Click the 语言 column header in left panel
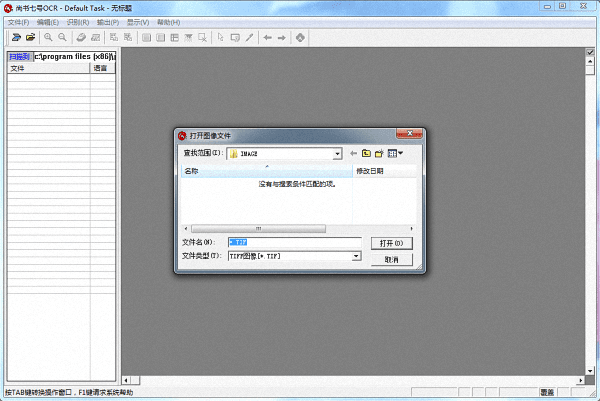600x401 pixels. click(x=103, y=68)
